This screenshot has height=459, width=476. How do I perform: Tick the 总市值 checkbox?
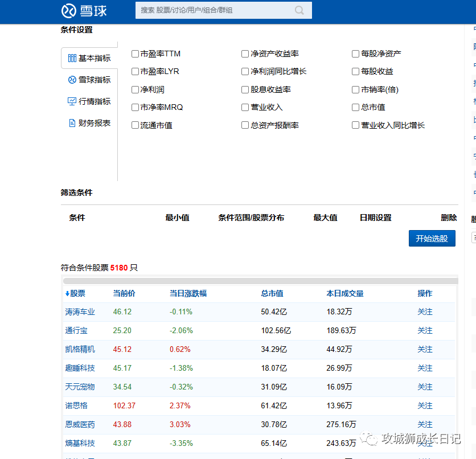[x=356, y=107]
